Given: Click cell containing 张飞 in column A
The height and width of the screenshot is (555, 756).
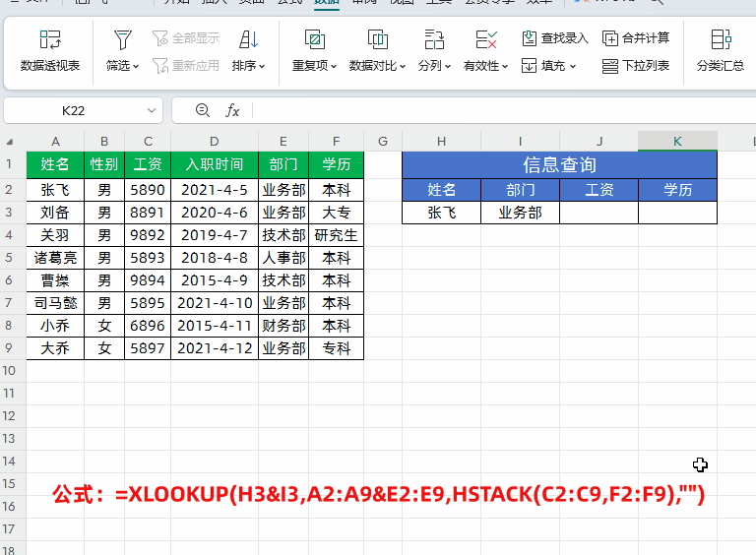Looking at the screenshot, I should point(55,190).
